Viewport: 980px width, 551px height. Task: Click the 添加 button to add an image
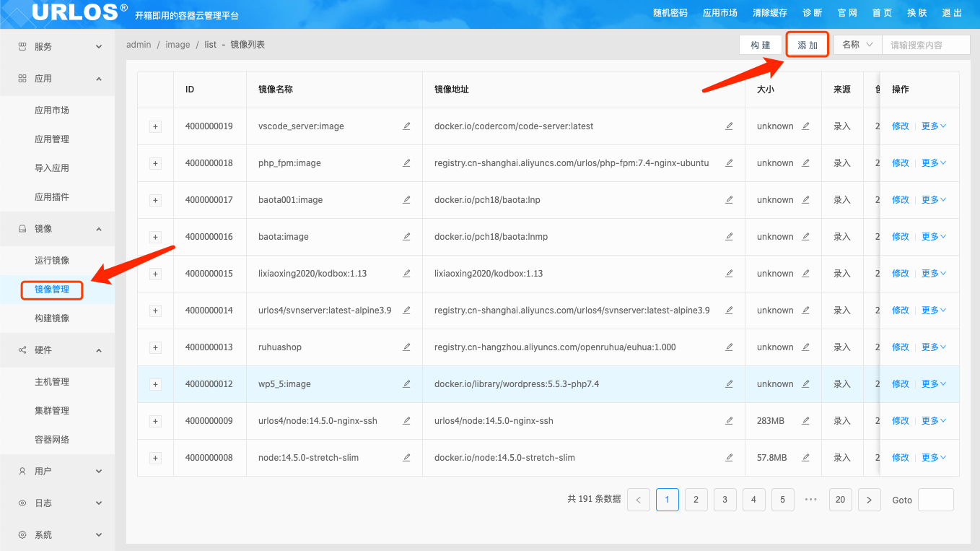pos(806,44)
